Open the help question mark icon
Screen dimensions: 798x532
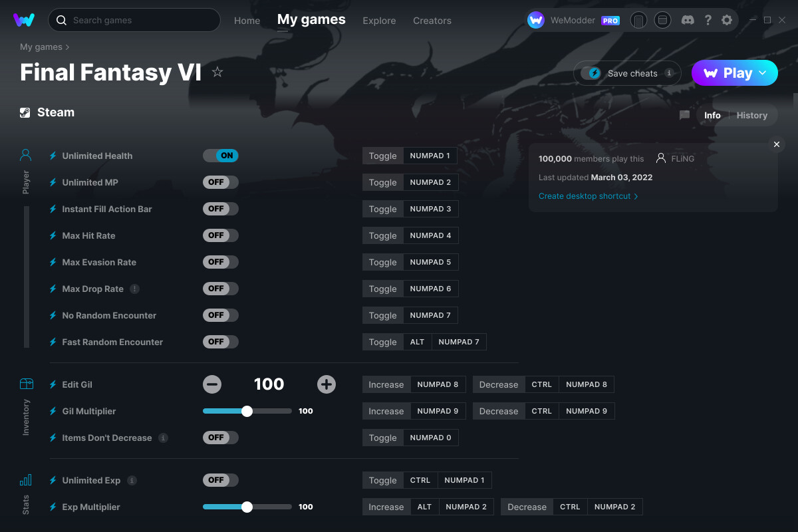point(708,20)
